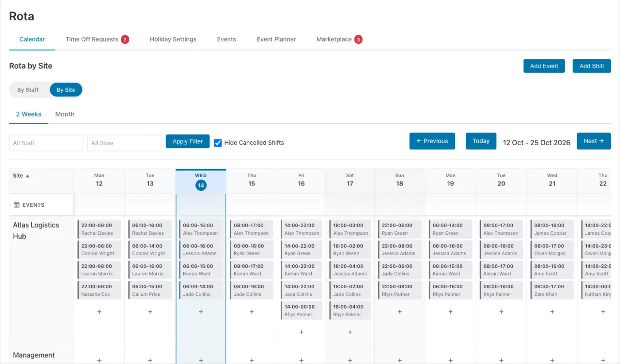Click the red badge on Time Off Requests

click(125, 39)
